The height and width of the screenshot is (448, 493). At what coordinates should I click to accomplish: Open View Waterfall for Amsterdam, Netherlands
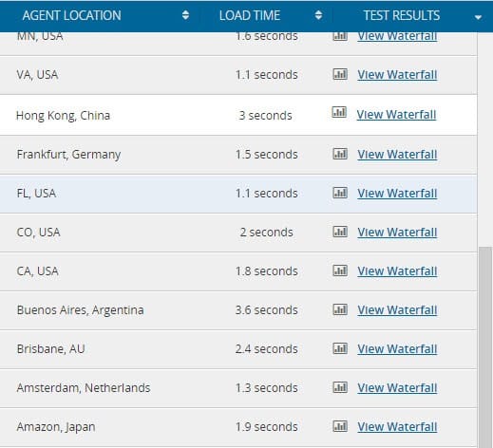tap(397, 388)
